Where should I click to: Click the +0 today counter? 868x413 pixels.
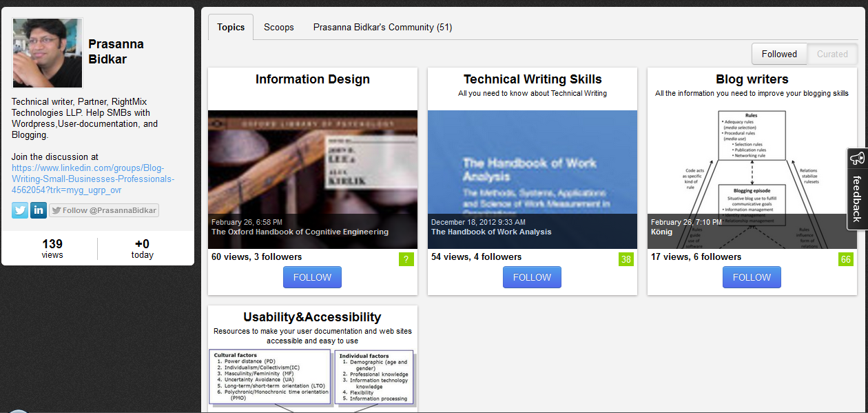142,249
